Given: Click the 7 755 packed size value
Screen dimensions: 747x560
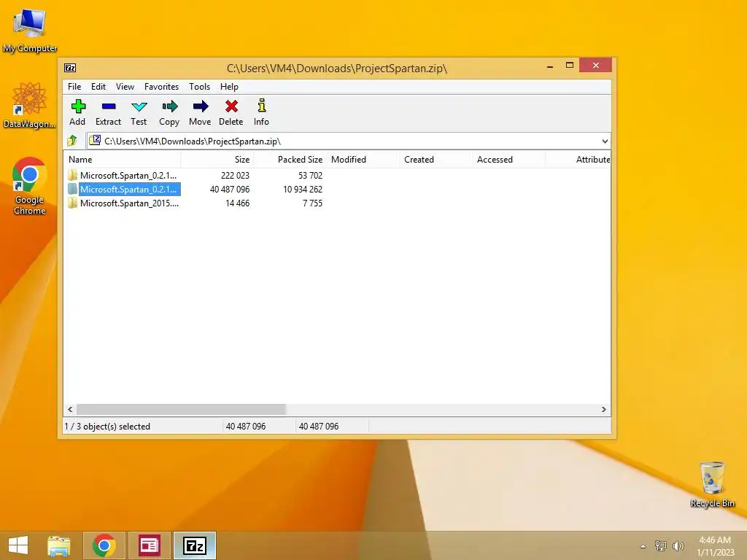Looking at the screenshot, I should [x=312, y=203].
